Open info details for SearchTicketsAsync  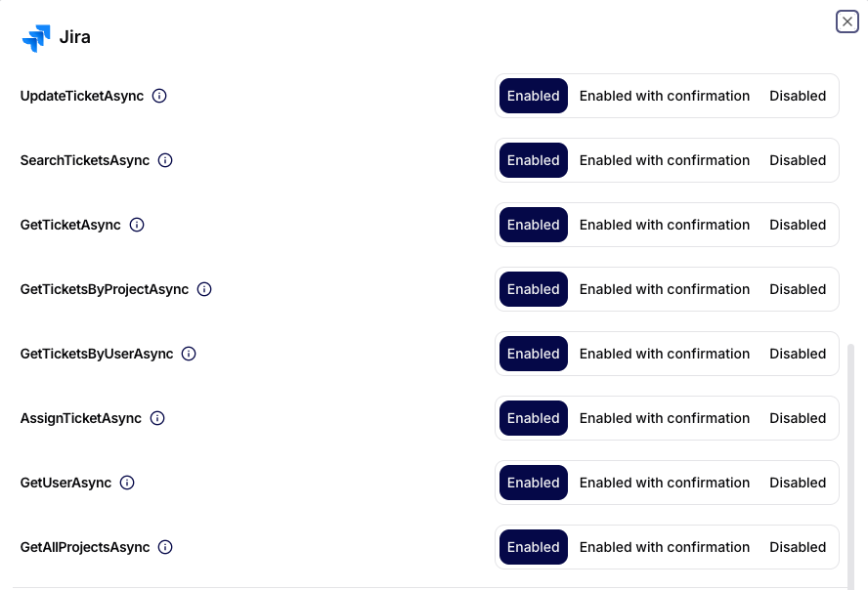pos(166,160)
